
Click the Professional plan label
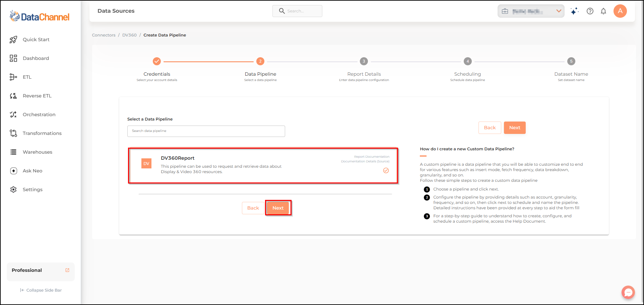[x=27, y=270]
